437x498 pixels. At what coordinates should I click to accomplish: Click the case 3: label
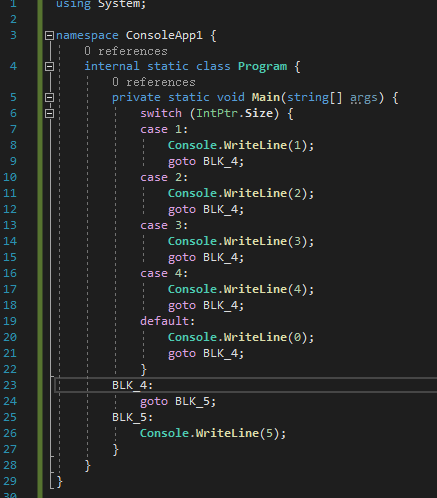click(164, 225)
